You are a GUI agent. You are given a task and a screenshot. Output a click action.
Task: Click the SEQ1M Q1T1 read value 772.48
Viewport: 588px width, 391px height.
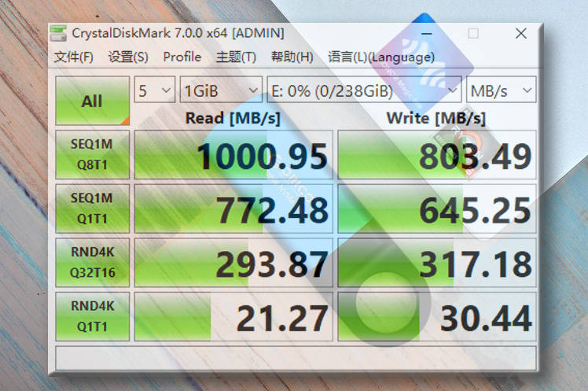[x=233, y=208]
